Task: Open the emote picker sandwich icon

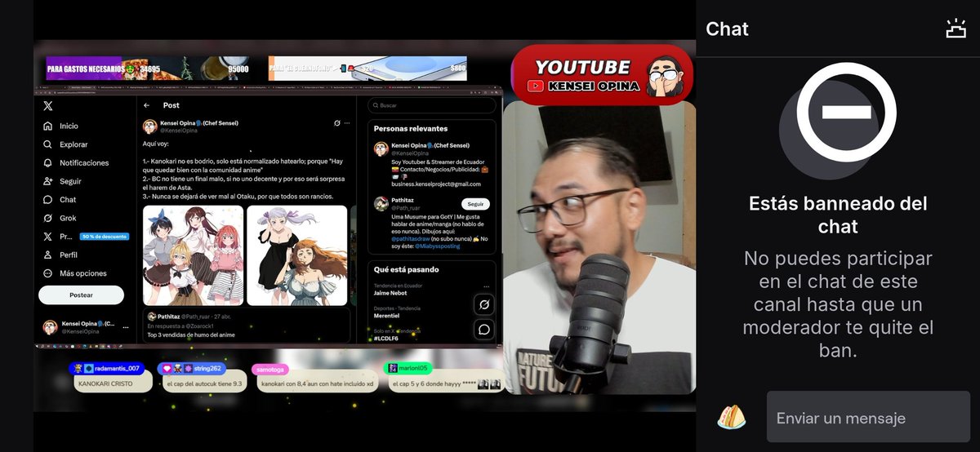Action: click(731, 416)
